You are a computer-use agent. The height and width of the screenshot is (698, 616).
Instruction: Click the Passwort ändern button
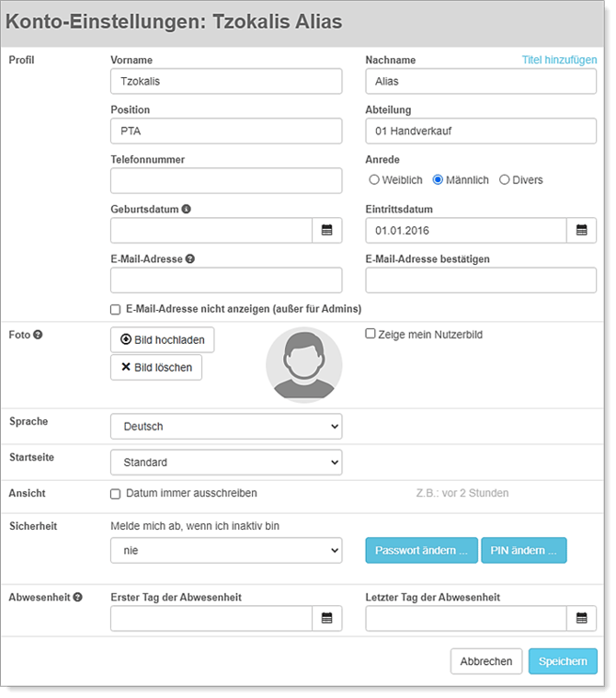(421, 551)
